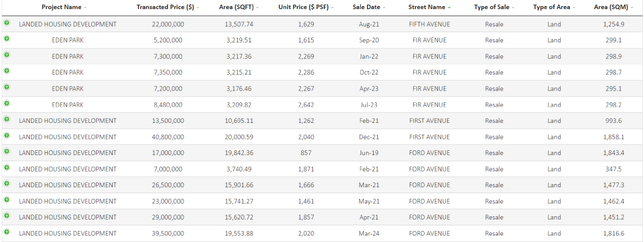
Task: Expand the First Avenue Feb-21 row
Action: tap(6, 119)
